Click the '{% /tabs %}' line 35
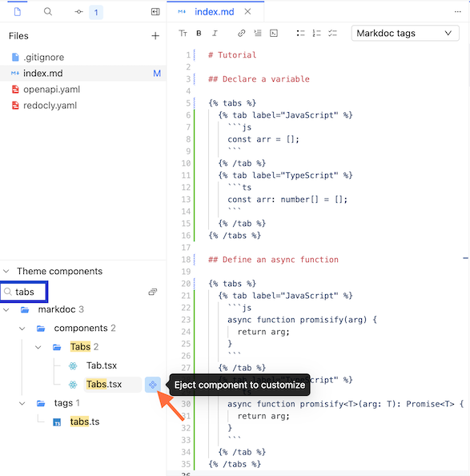This screenshot has height=476, width=470. 235,464
